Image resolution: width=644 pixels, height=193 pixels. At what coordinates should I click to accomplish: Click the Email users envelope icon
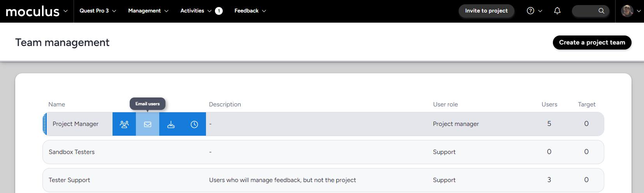[148, 124]
